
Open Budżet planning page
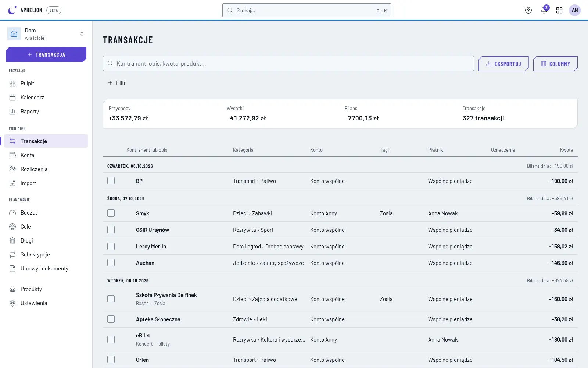click(x=46, y=213)
